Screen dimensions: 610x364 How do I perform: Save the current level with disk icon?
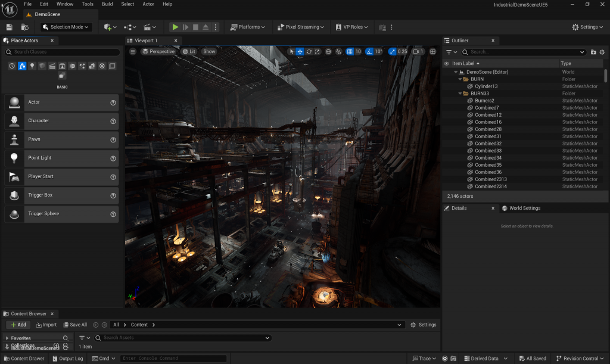coord(10,27)
